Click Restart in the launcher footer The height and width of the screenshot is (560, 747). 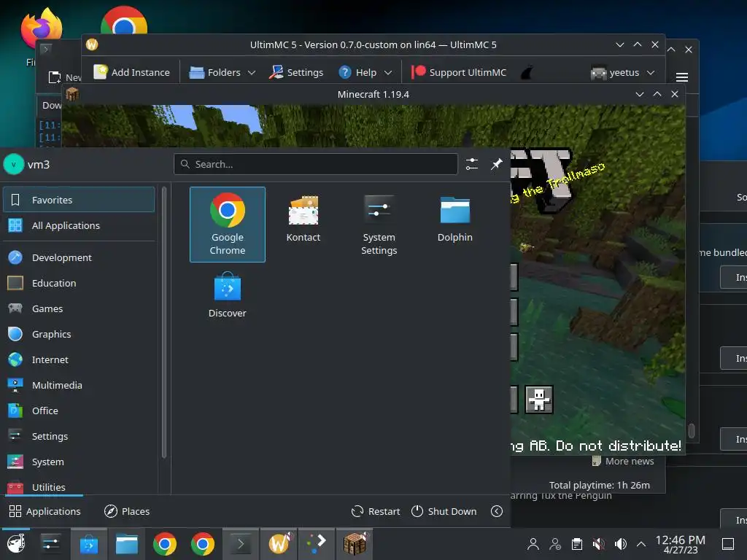[x=376, y=511]
